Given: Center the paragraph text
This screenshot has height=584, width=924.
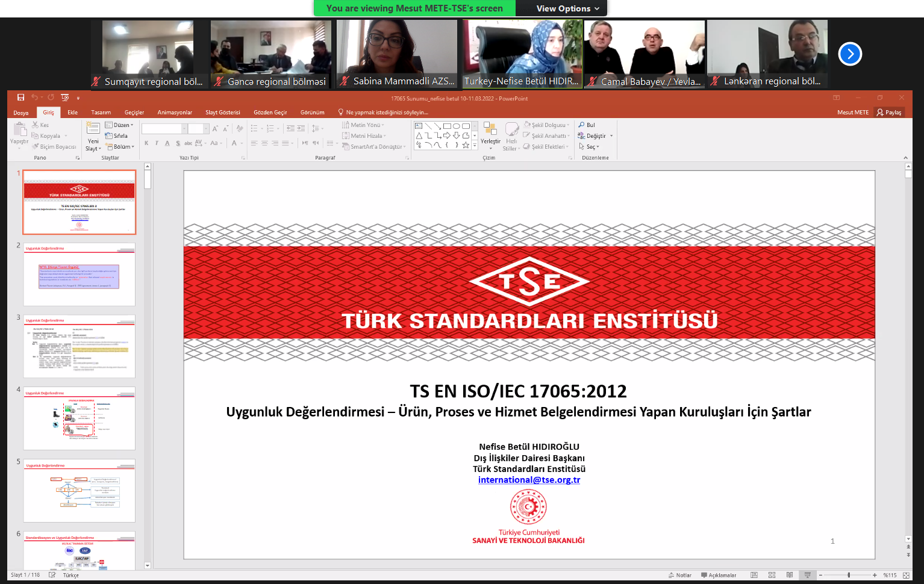Looking at the screenshot, I should (x=264, y=143).
